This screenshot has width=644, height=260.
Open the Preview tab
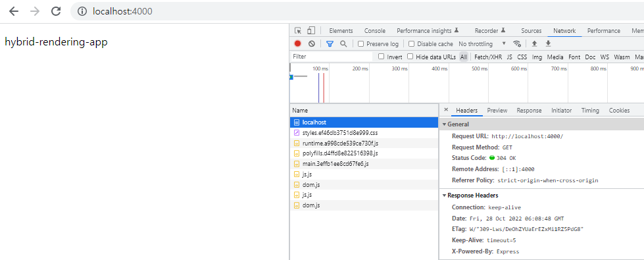pyautogui.click(x=497, y=111)
